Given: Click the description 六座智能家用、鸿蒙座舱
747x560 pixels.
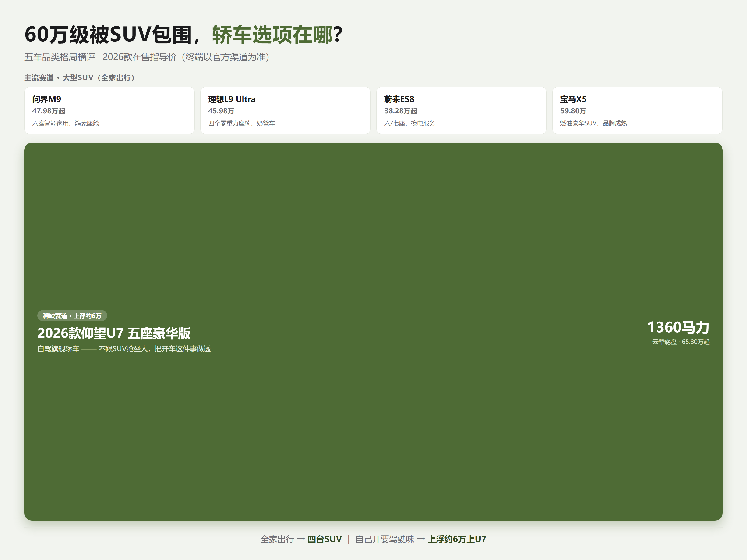Looking at the screenshot, I should coord(66,123).
